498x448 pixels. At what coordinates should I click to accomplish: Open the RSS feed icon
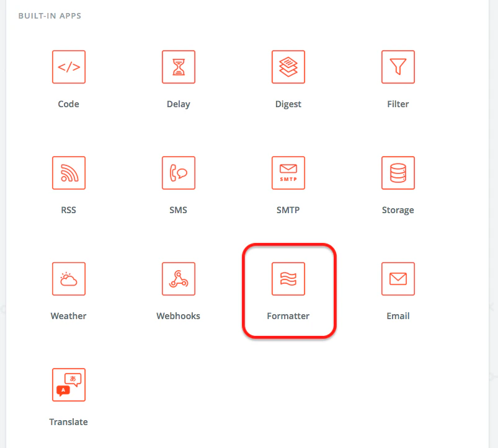(69, 173)
